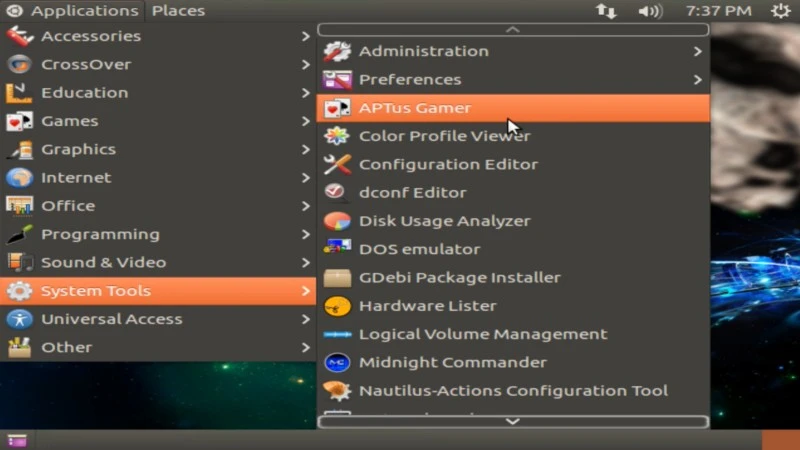Click the APTus Gamer cards icon
This screenshot has height=450, width=800.
click(337, 108)
